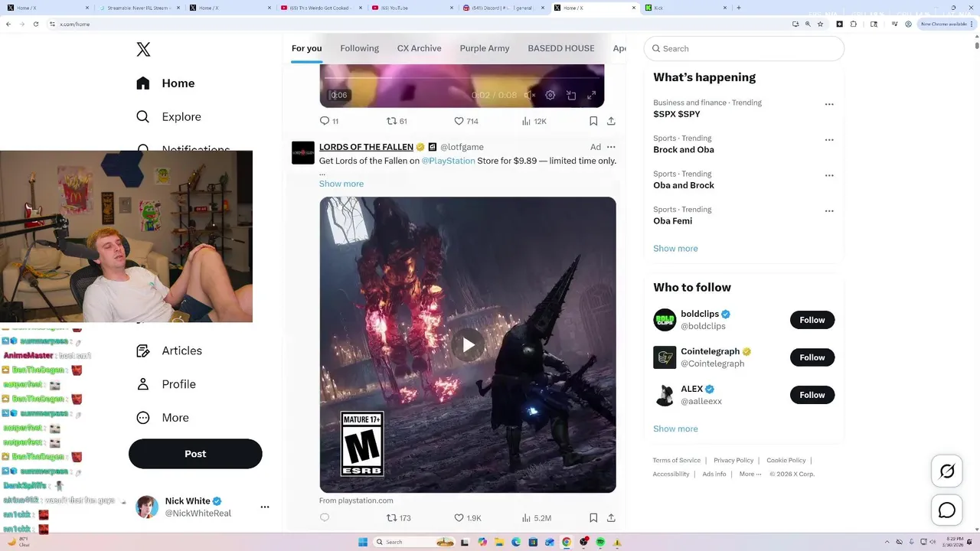Open the floating messages chat button
The width and height of the screenshot is (980, 551).
pos(947,510)
